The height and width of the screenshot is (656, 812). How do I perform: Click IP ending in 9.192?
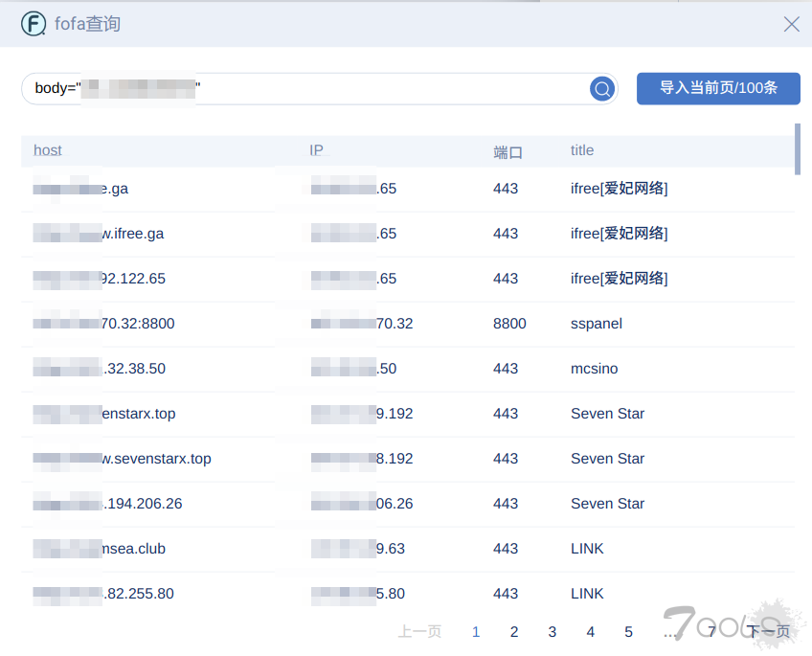[x=362, y=414]
